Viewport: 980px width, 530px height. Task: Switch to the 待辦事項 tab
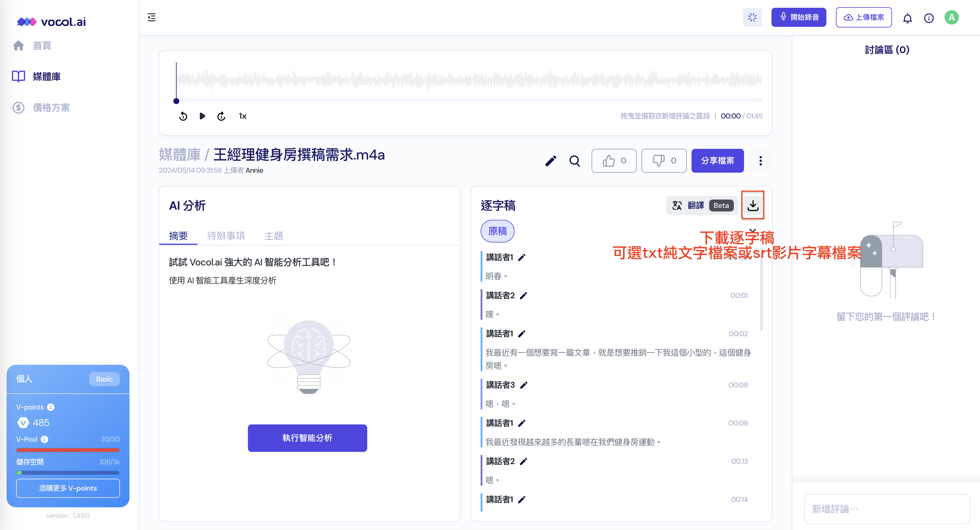226,236
